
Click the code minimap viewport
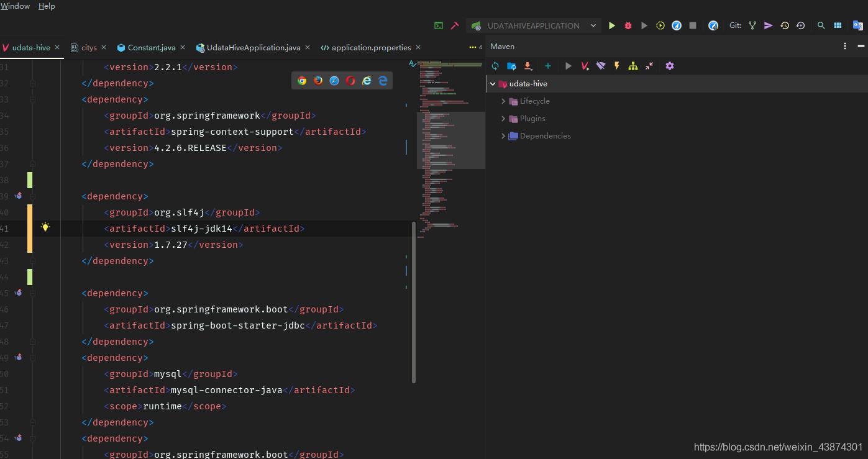451,140
